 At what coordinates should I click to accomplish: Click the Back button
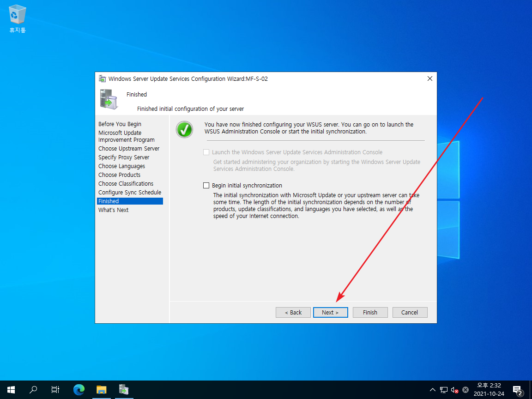tap(293, 313)
